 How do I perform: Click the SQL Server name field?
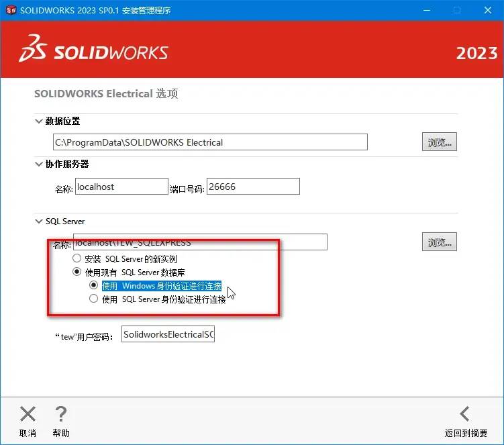coord(200,242)
